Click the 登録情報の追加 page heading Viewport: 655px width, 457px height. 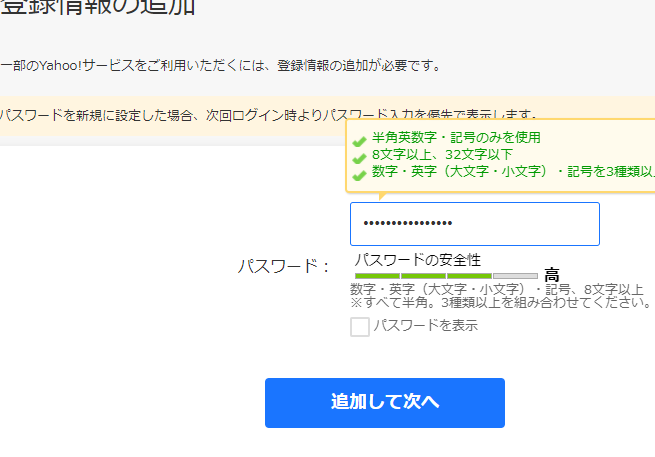(x=98, y=7)
